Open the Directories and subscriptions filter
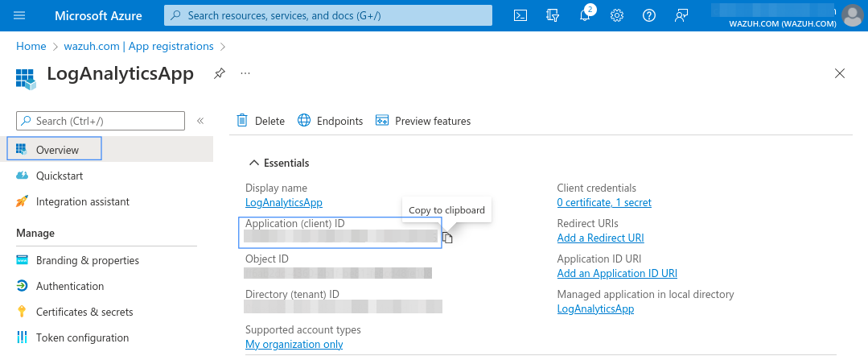Screen dimensions: 868x356 (553, 15)
